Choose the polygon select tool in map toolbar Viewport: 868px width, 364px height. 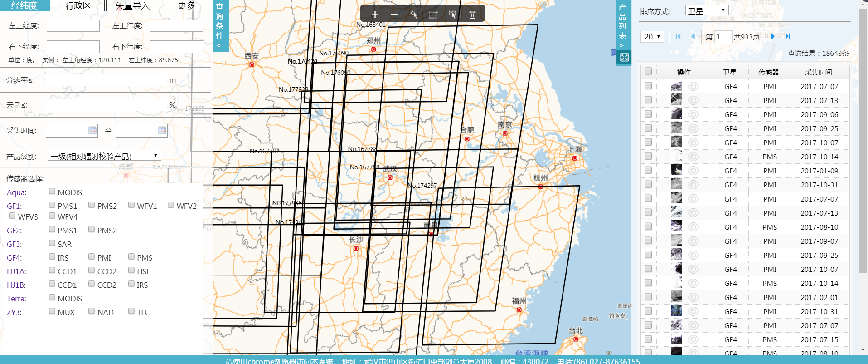click(452, 15)
